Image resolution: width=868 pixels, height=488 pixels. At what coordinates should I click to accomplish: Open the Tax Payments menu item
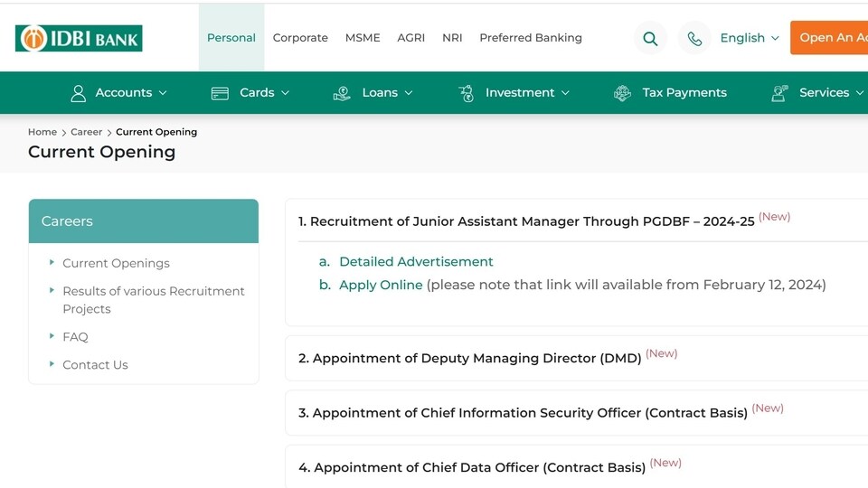click(x=684, y=92)
